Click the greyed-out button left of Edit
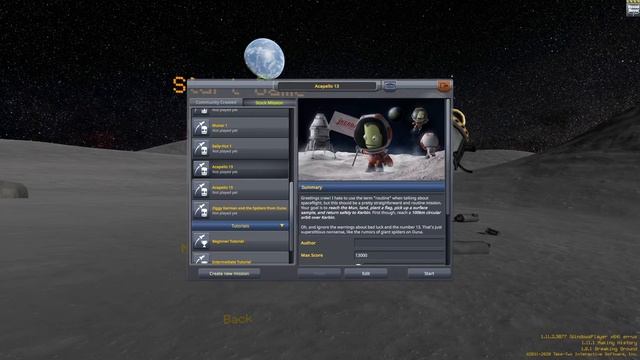This screenshot has width=640, height=360. click(319, 273)
